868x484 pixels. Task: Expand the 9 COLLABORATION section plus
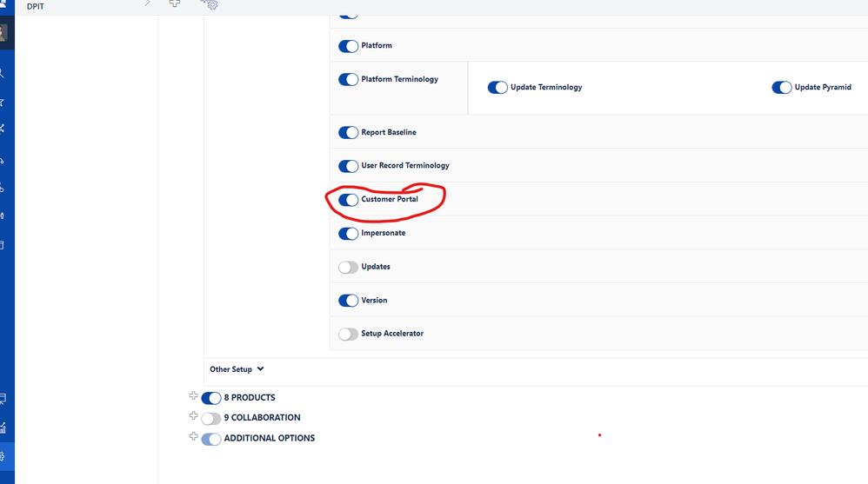[193, 415]
